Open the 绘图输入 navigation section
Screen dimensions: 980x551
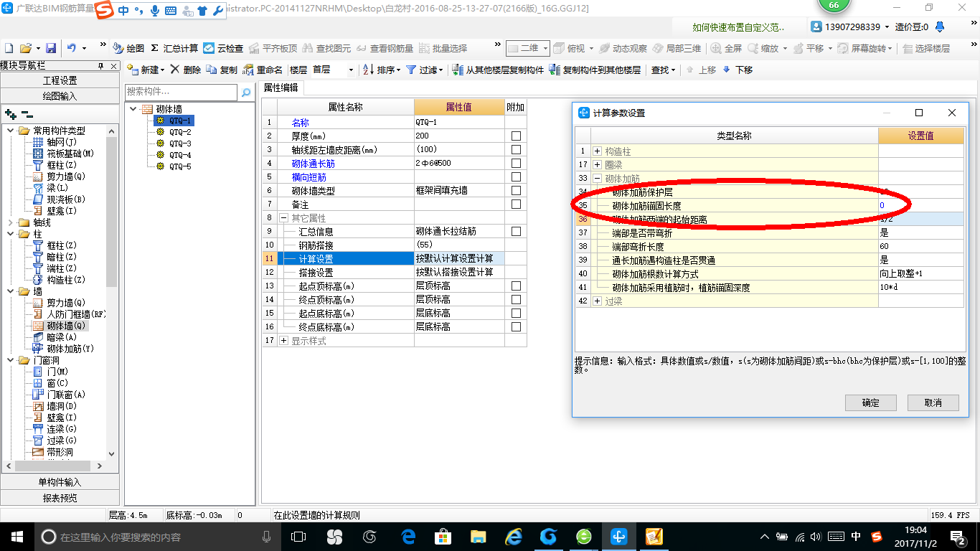tap(60, 95)
